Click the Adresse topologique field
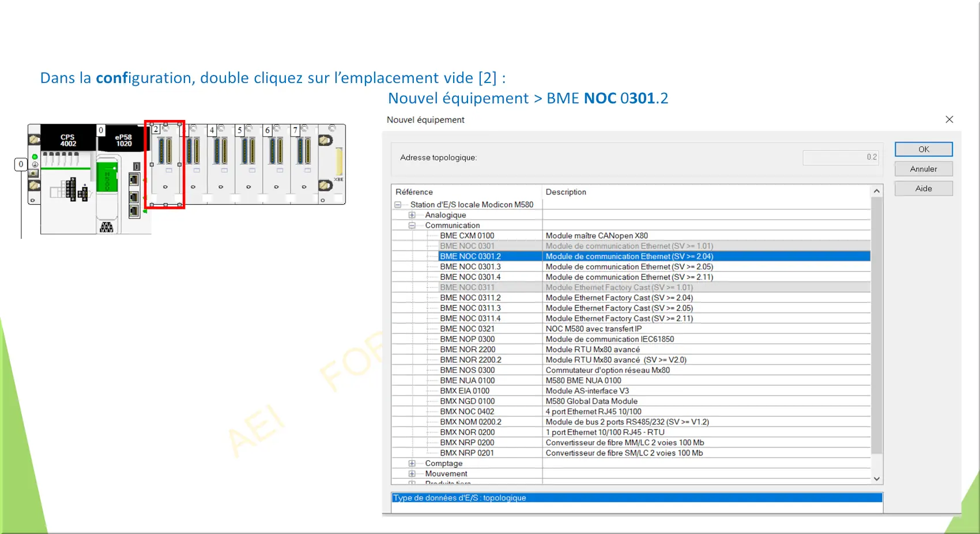 tap(840, 157)
